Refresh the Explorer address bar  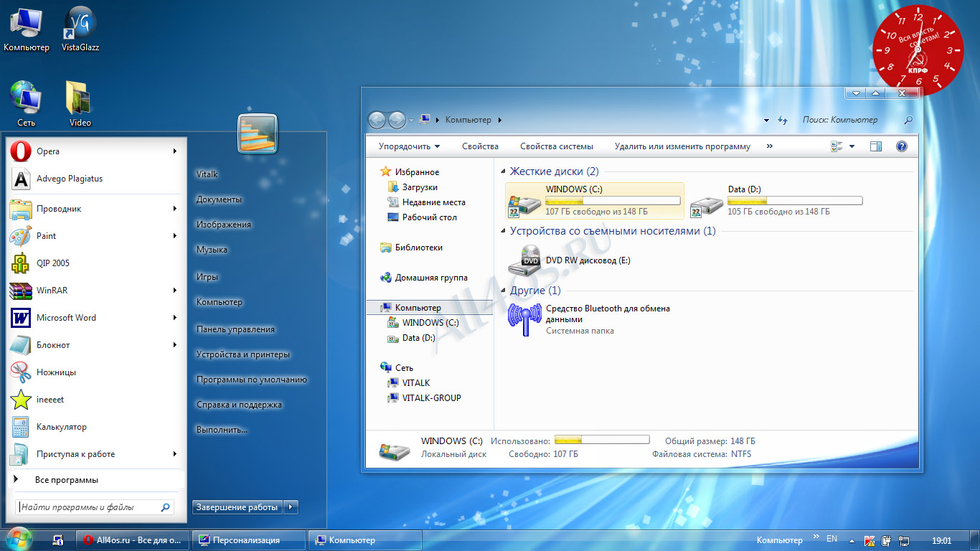click(783, 121)
